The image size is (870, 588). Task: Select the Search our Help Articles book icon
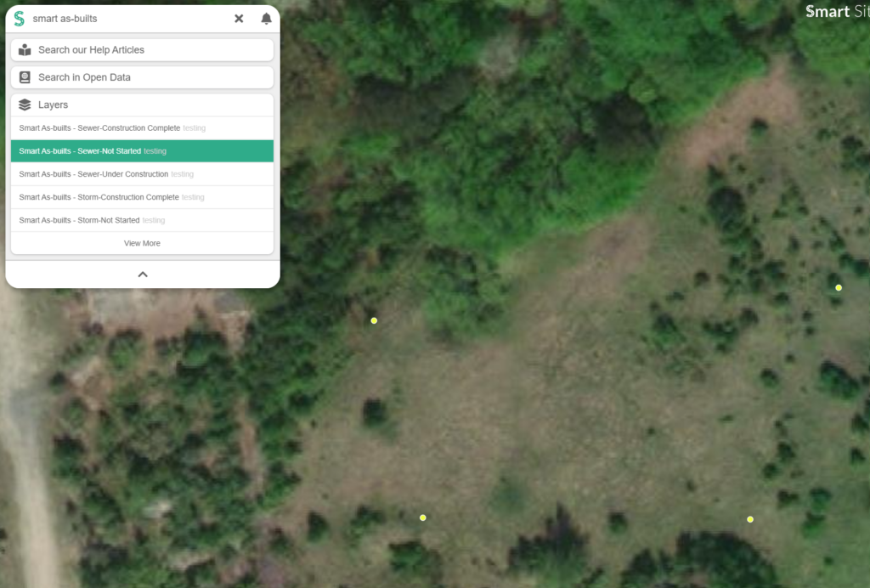click(25, 49)
